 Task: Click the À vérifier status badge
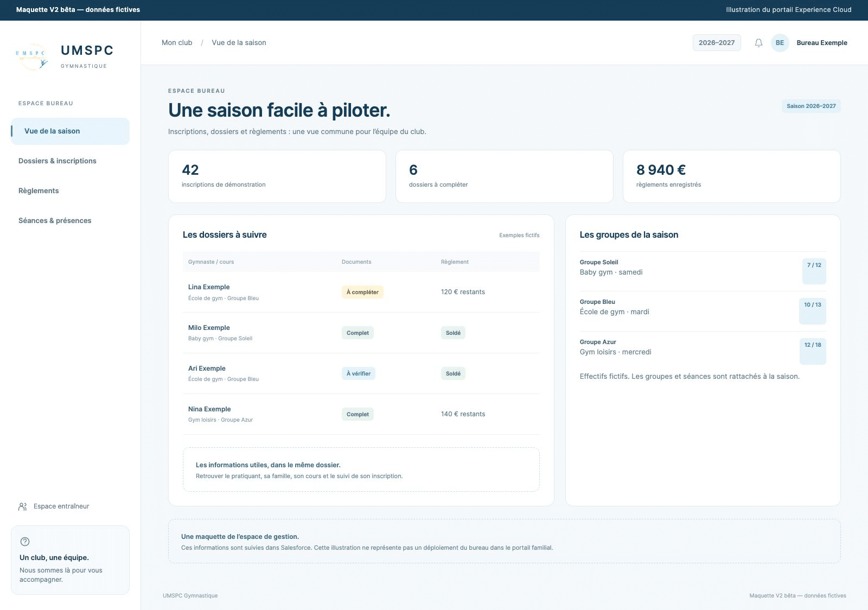pos(359,373)
